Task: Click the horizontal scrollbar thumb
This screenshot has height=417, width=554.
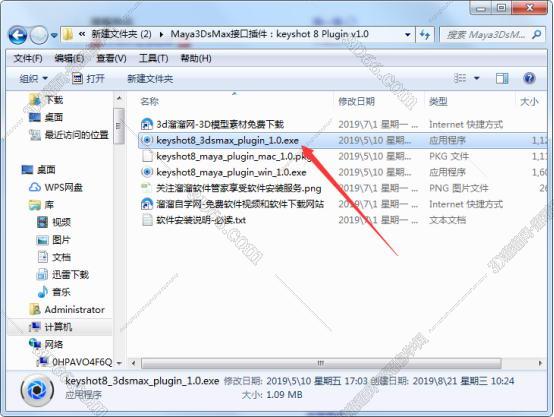Action: [x=321, y=363]
